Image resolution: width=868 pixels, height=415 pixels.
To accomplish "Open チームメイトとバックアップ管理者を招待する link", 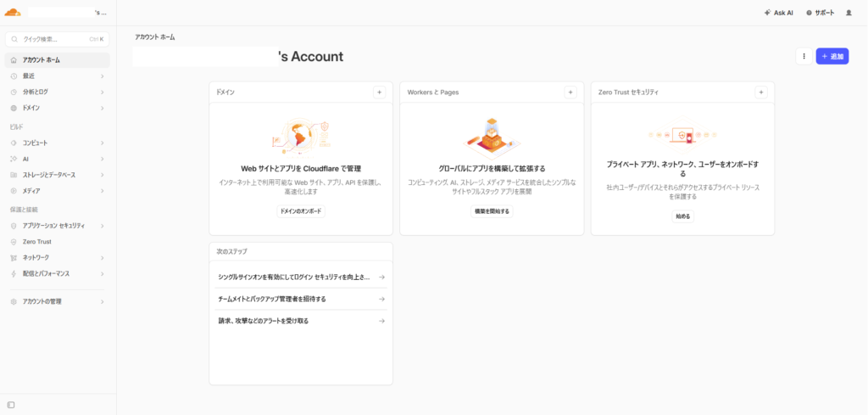I will pos(300,299).
